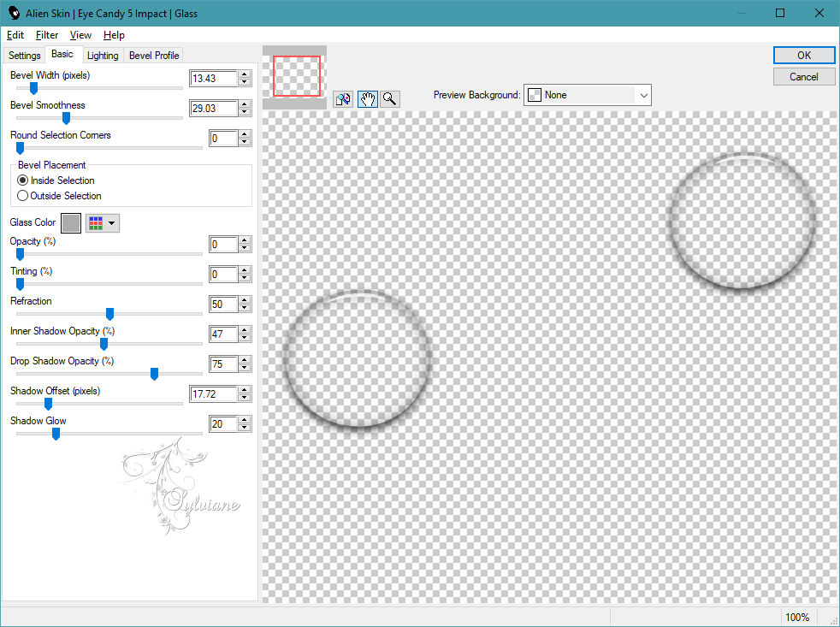This screenshot has width=840, height=627.
Task: Click the Inner Shadow Opacity value field
Action: [x=223, y=334]
